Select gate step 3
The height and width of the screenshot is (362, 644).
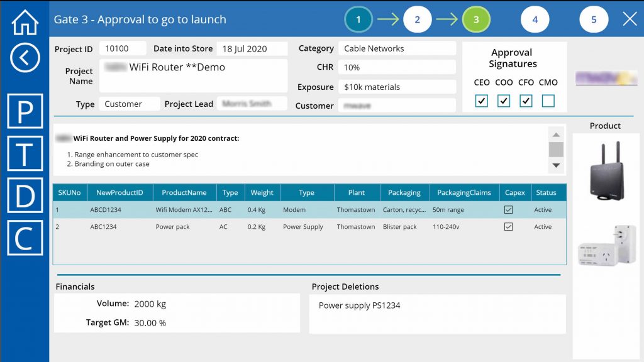tap(476, 19)
